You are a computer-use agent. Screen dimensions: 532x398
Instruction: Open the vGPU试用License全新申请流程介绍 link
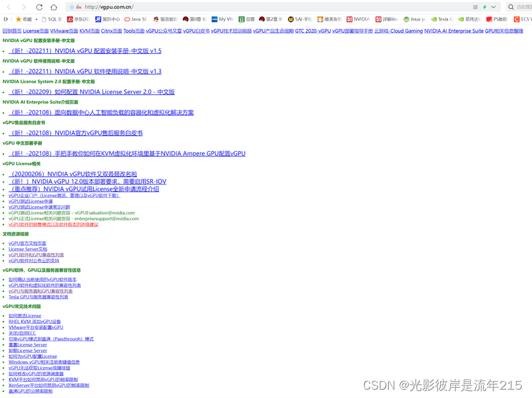pyautogui.click(x=84, y=189)
